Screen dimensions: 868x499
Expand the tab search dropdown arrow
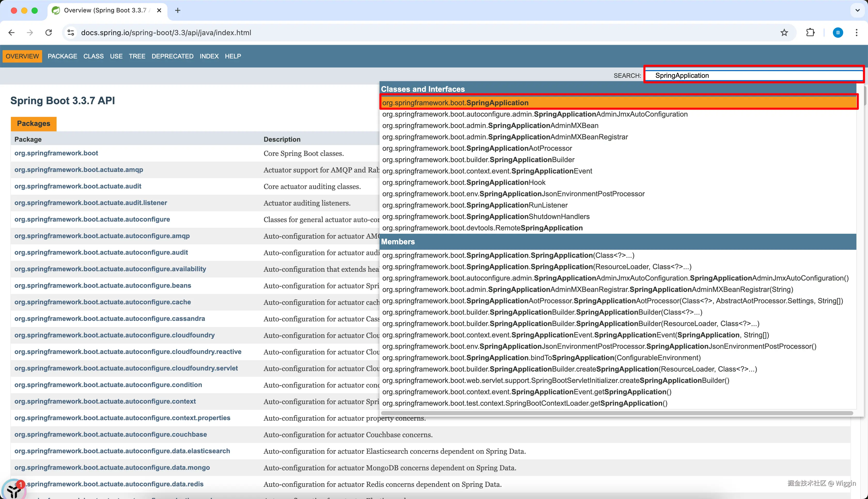point(857,10)
